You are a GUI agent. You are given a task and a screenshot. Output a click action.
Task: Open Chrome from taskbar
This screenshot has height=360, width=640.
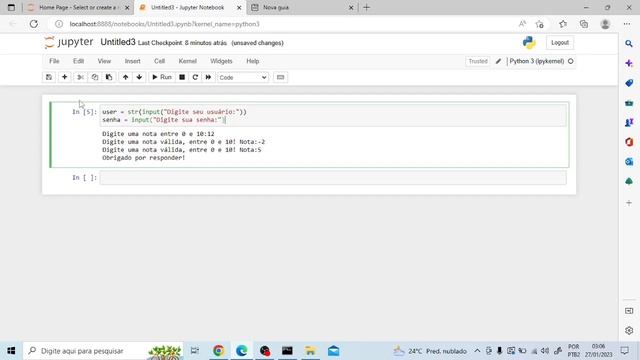(218, 351)
